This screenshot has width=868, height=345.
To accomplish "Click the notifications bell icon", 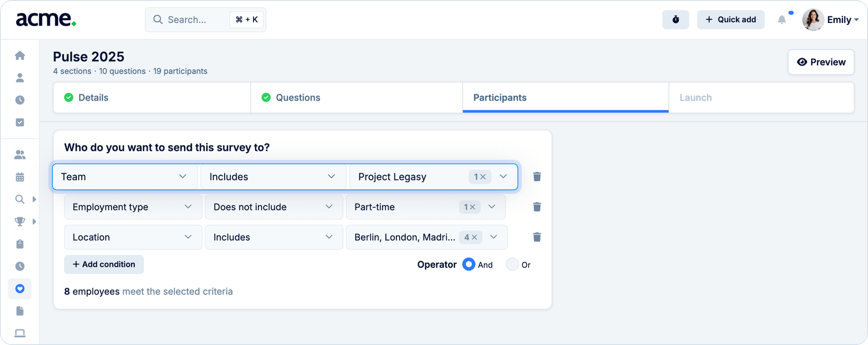I will 782,19.
